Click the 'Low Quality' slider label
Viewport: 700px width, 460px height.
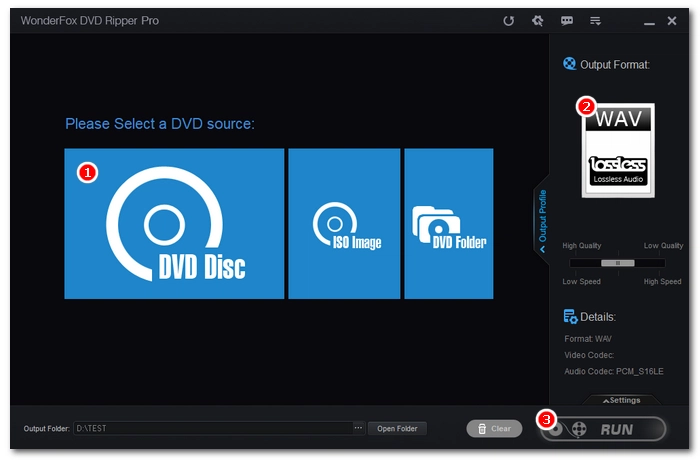tap(663, 246)
